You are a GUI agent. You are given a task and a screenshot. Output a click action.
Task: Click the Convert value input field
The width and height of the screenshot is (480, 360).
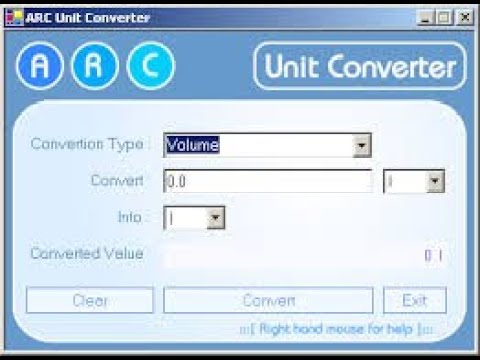pos(268,181)
